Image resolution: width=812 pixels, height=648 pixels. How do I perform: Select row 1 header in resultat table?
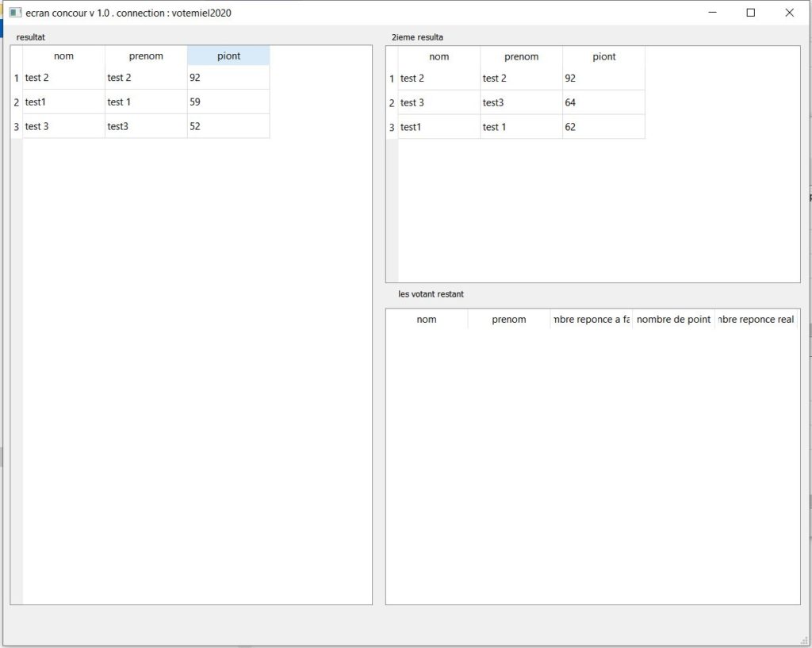[16, 79]
